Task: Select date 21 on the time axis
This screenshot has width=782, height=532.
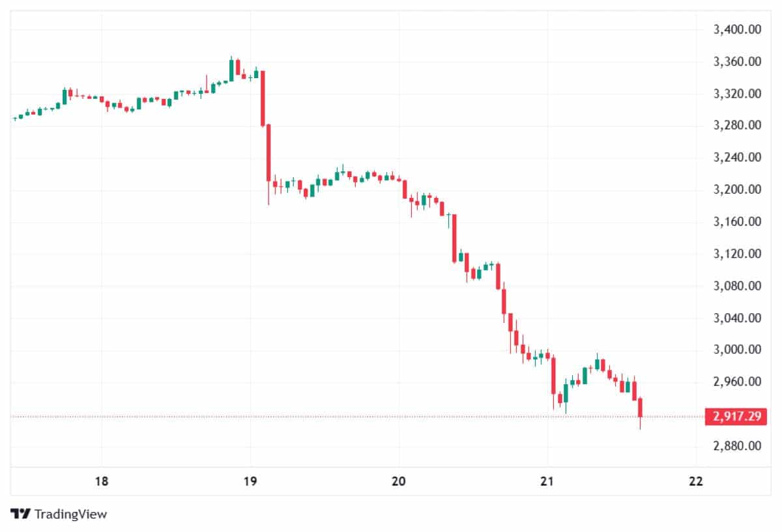Action: coord(547,481)
